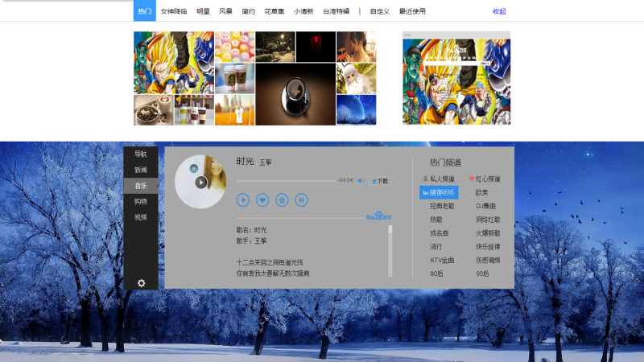
Task: Click the play overlay on the album cover
Action: coord(200,182)
